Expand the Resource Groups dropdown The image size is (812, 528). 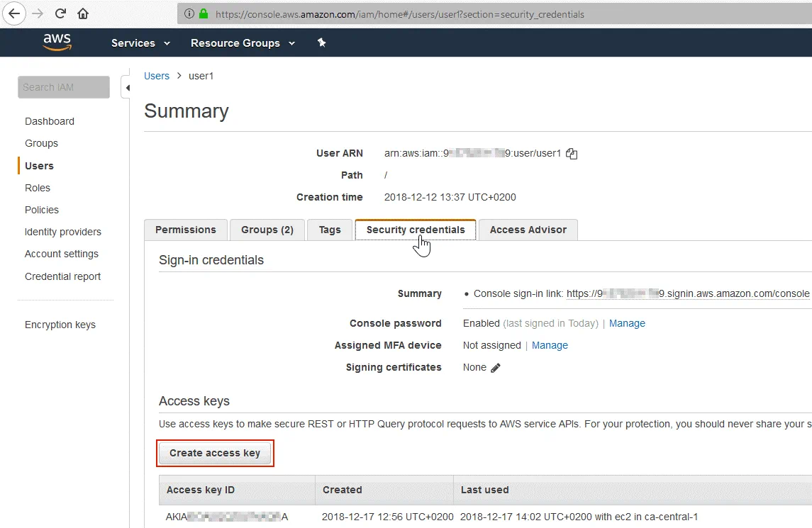pyautogui.click(x=243, y=43)
